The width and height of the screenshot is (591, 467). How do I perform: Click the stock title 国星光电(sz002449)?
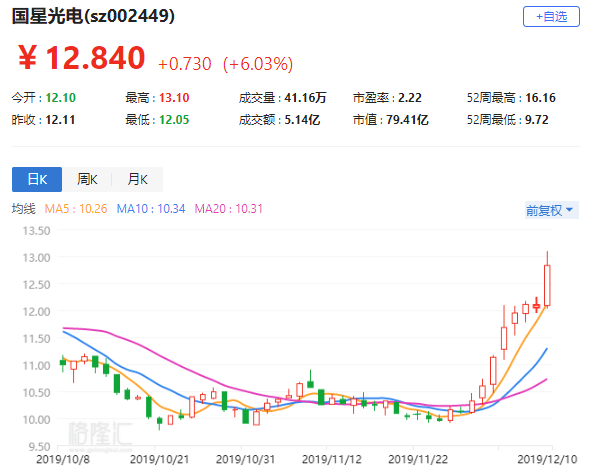[x=93, y=16]
